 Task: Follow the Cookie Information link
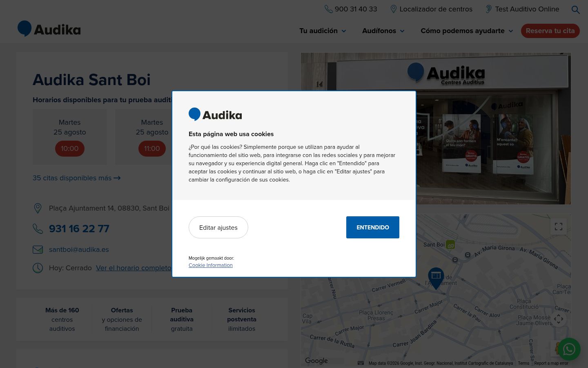211,265
